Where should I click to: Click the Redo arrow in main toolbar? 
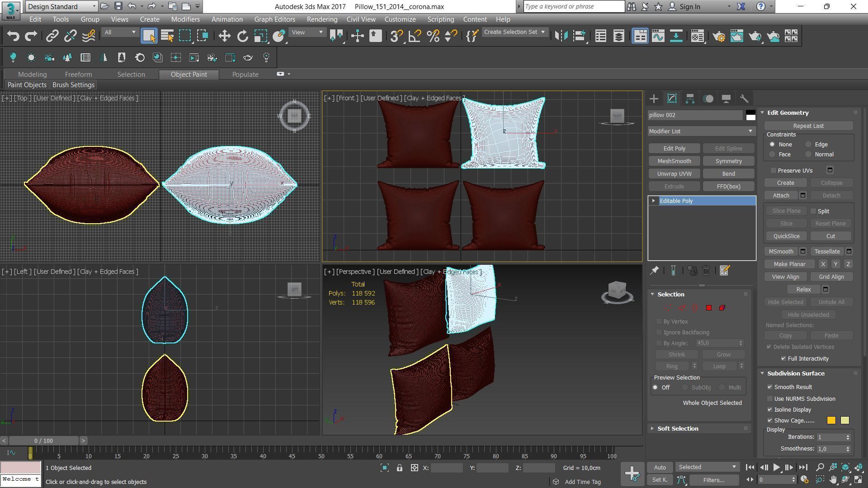pos(31,36)
